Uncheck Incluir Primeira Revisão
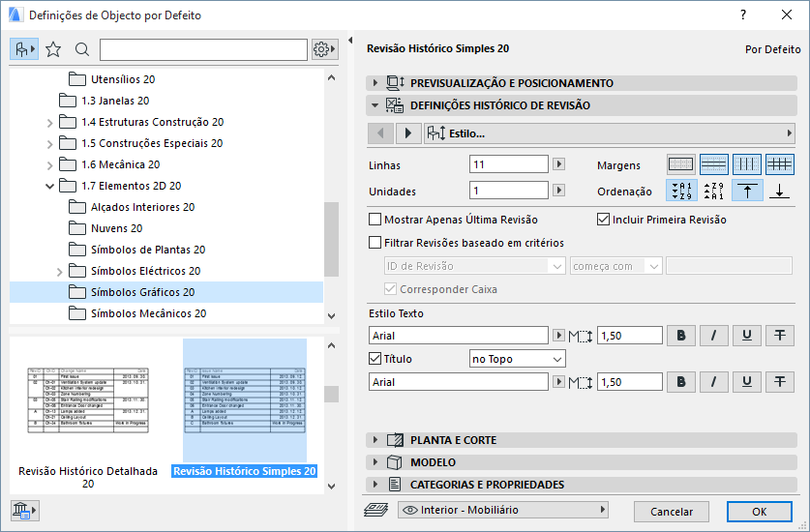The width and height of the screenshot is (810, 532). pos(603,220)
